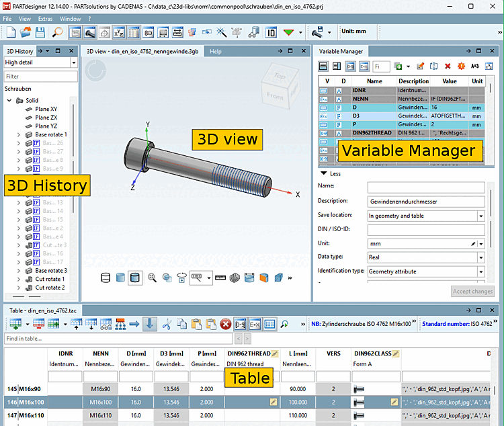The image size is (504, 426).
Task: Select shaded cylinder display mode icon
Action: click(x=120, y=278)
